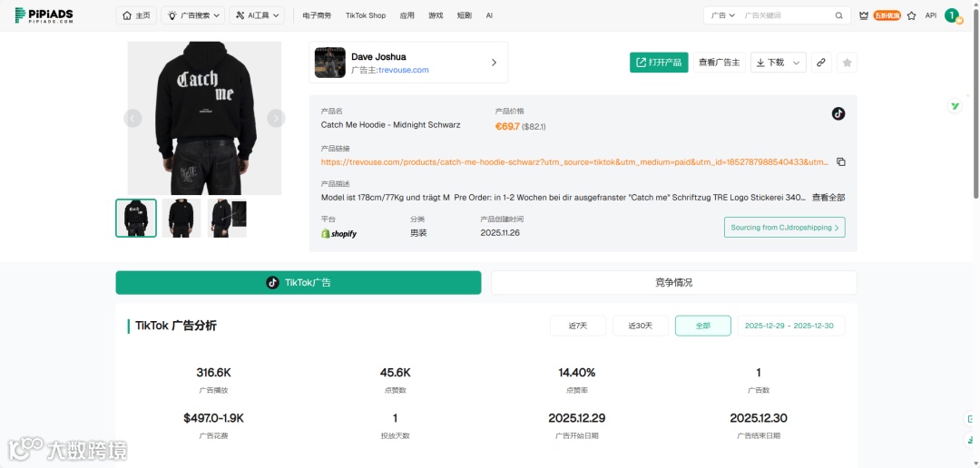This screenshot has height=468, width=980.
Task: Open the 广告 search type dropdown
Action: 723,15
